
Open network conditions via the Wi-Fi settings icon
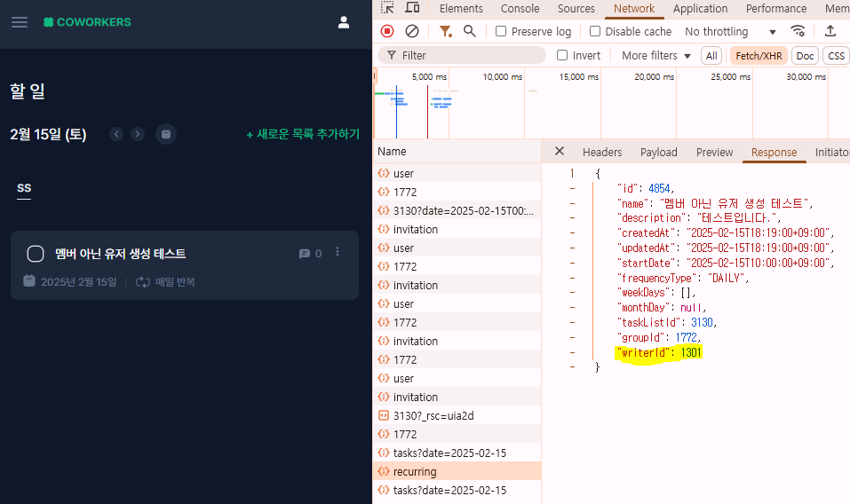tap(798, 31)
